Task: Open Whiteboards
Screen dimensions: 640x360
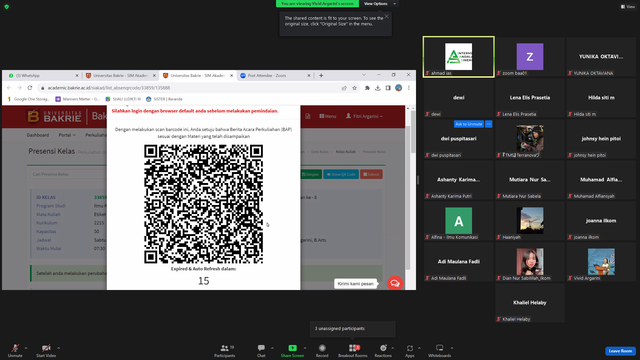Action: click(440, 350)
